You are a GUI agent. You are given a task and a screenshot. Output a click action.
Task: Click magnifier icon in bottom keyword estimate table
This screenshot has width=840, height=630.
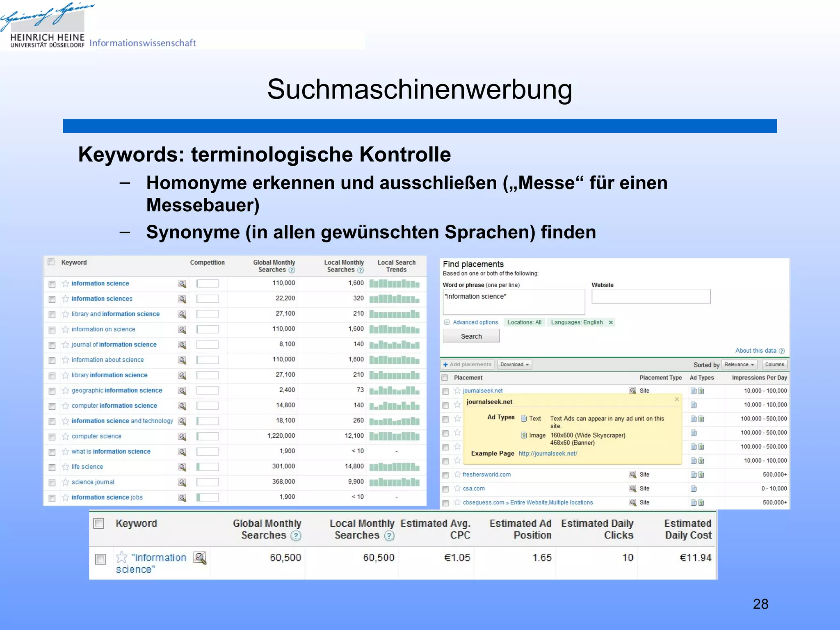[200, 558]
